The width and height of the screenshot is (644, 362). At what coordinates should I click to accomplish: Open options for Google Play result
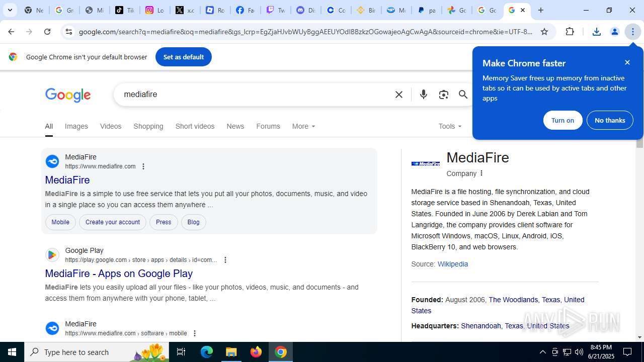(225, 260)
